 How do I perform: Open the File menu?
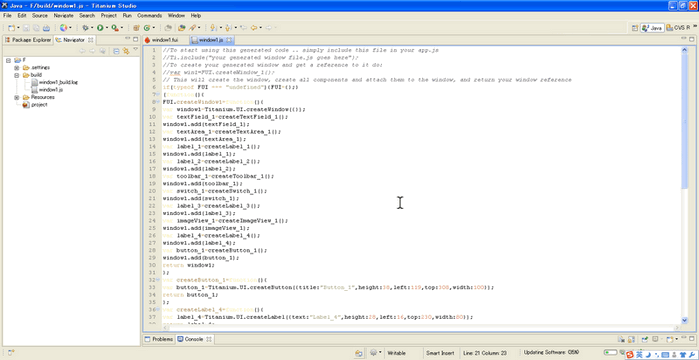pyautogui.click(x=7, y=16)
